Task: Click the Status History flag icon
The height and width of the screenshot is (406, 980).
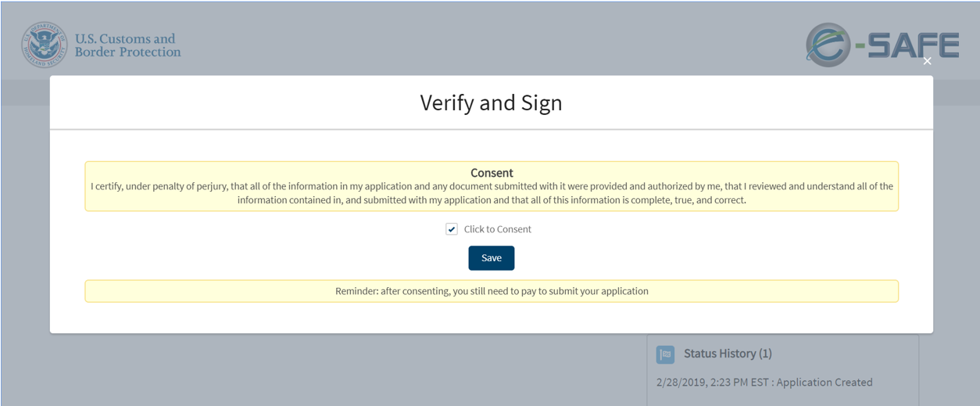Action: (x=665, y=354)
